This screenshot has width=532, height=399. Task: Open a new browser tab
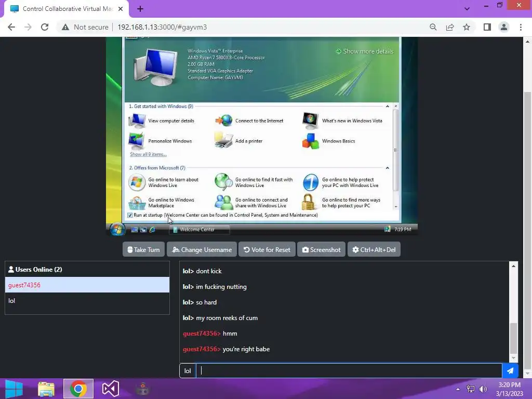[140, 9]
